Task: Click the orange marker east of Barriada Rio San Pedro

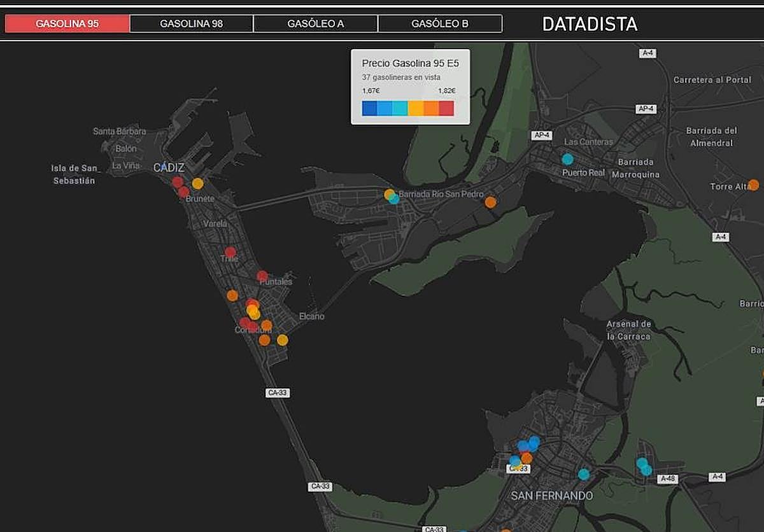Action: click(x=490, y=202)
